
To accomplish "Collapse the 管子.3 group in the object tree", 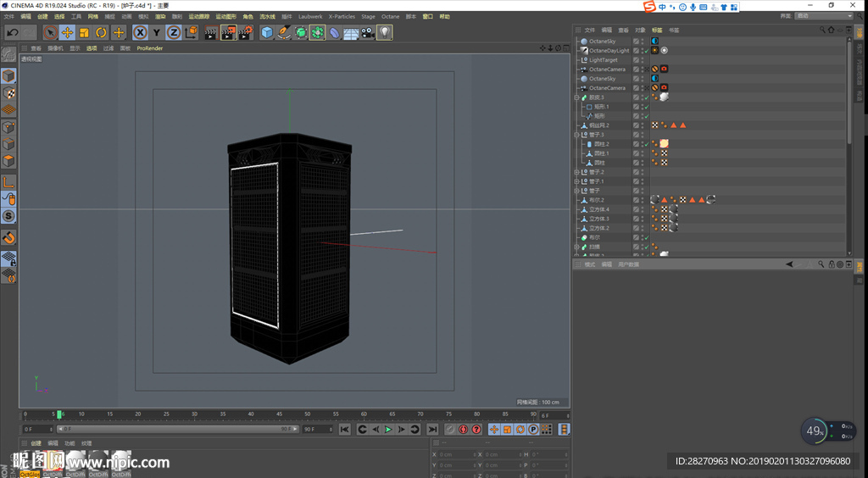I will click(x=577, y=135).
